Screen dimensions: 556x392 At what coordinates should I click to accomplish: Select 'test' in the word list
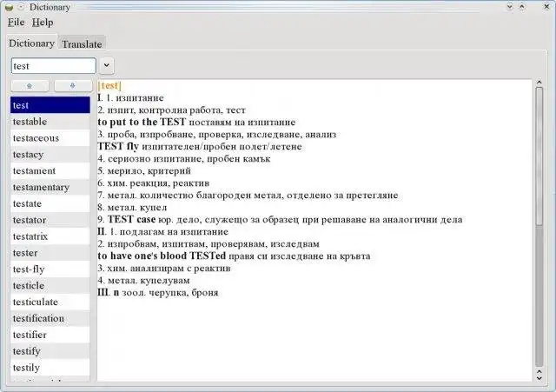point(50,105)
